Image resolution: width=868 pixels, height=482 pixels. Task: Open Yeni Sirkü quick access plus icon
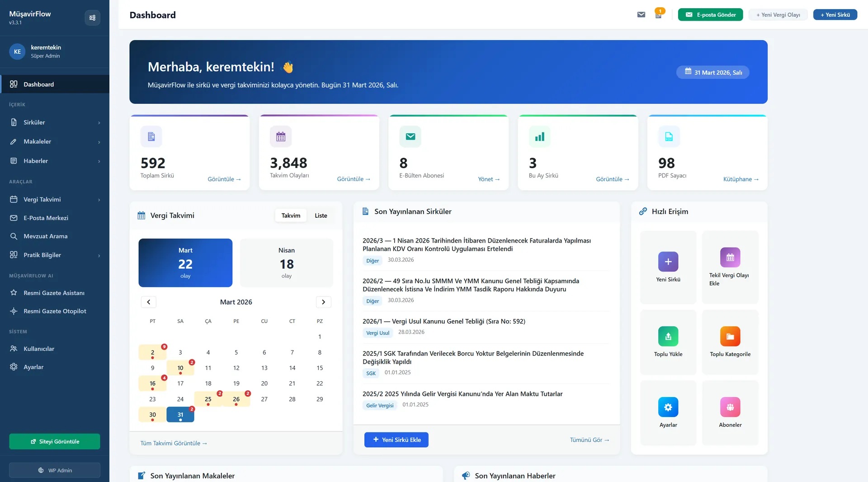pyautogui.click(x=668, y=262)
